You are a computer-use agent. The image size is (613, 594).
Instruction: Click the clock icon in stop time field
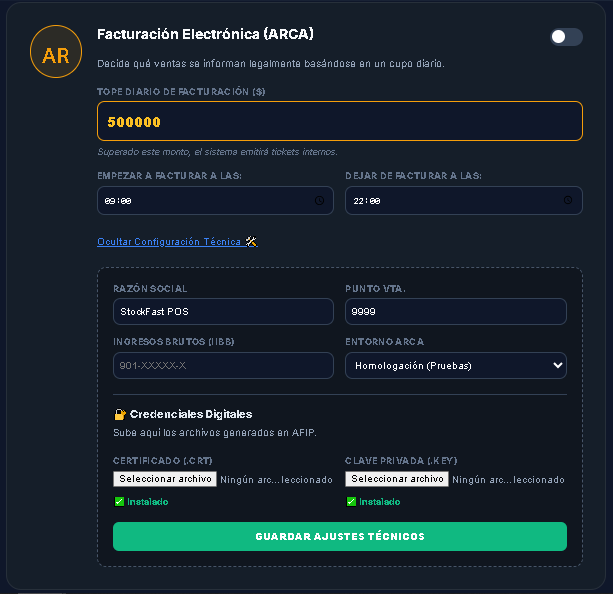567,200
